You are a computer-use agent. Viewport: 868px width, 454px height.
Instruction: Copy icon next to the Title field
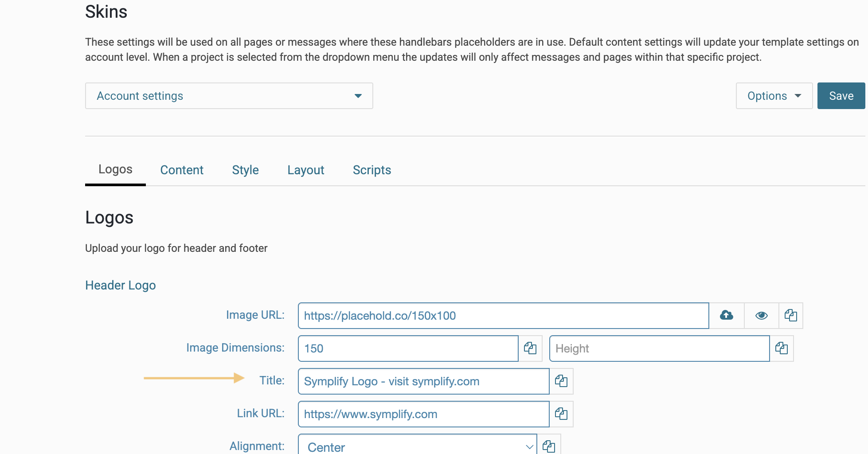561,381
